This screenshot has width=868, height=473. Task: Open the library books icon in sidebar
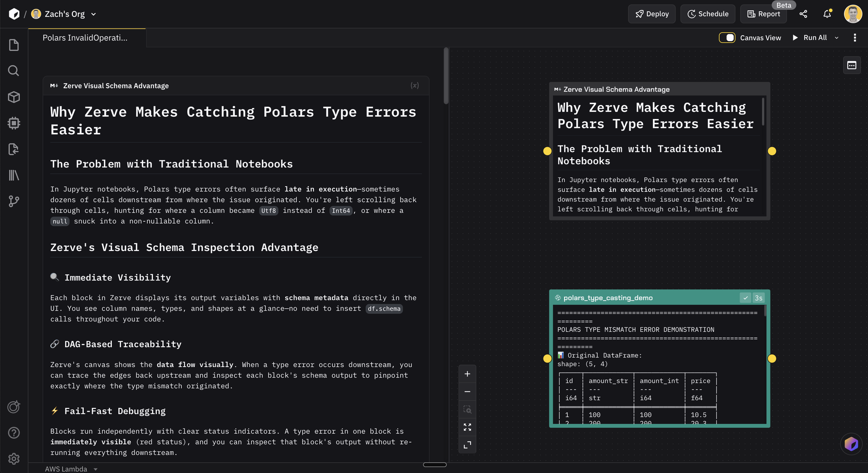(14, 175)
